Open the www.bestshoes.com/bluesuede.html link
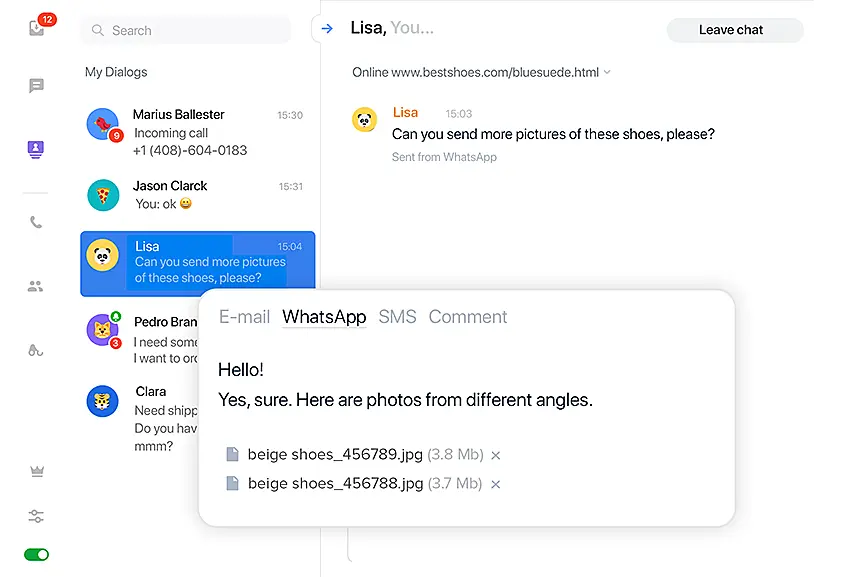This screenshot has height=577, width=856. (x=495, y=72)
